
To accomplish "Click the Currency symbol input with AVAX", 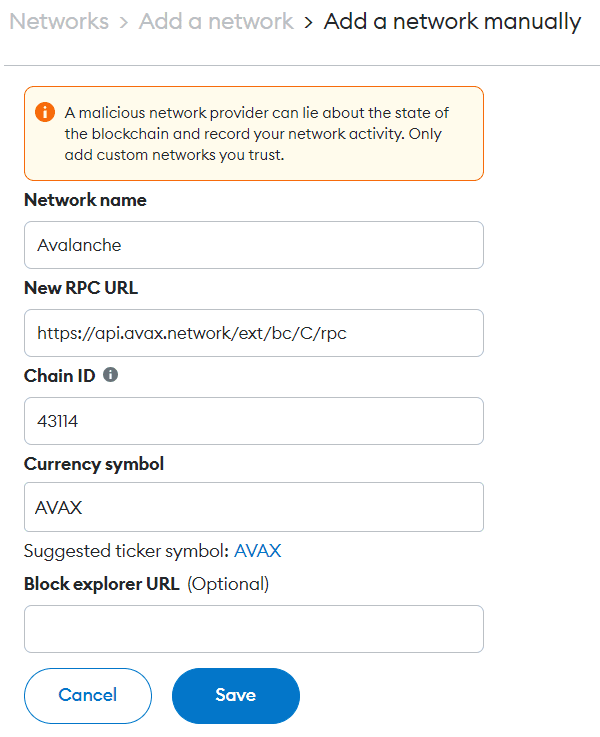I will [x=253, y=507].
